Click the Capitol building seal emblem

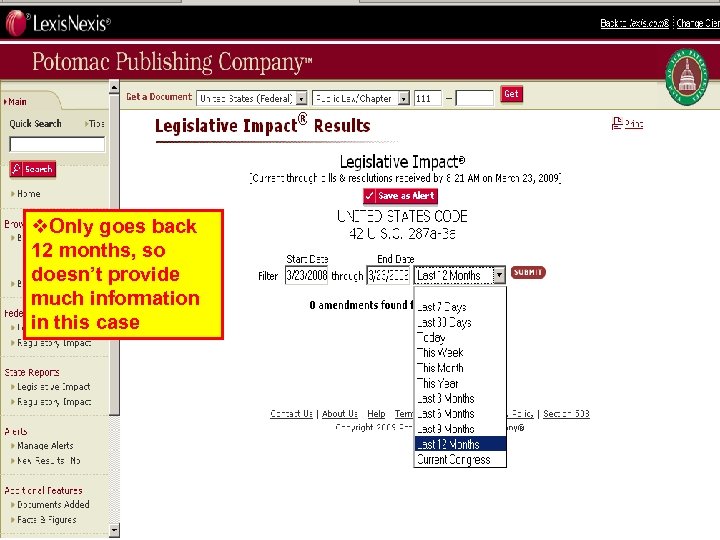pyautogui.click(x=687, y=77)
